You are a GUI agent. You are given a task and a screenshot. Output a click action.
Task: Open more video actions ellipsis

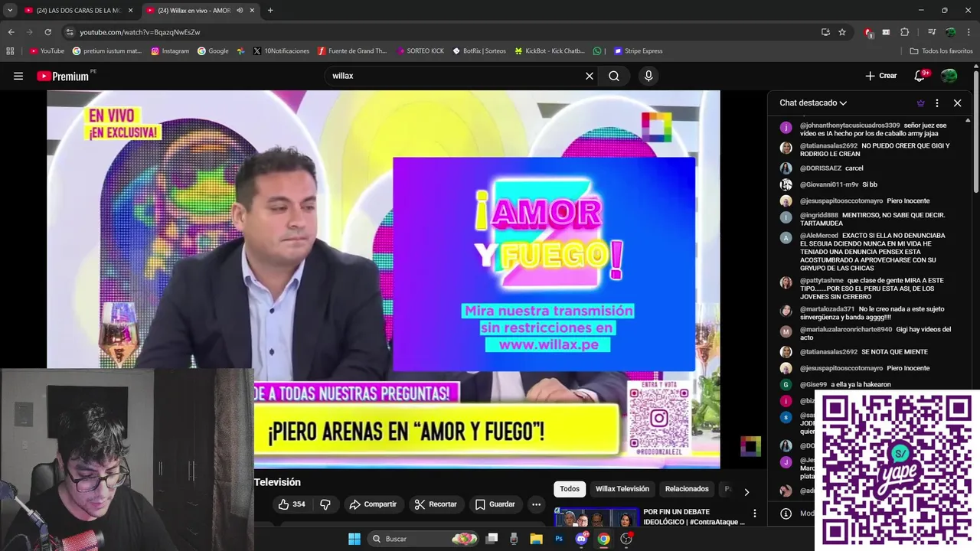coord(536,504)
